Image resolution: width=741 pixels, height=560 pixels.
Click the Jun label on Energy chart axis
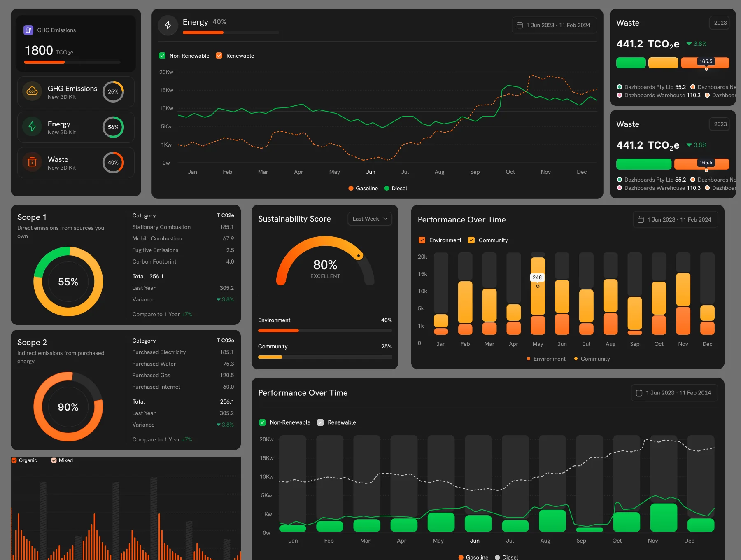click(x=370, y=172)
